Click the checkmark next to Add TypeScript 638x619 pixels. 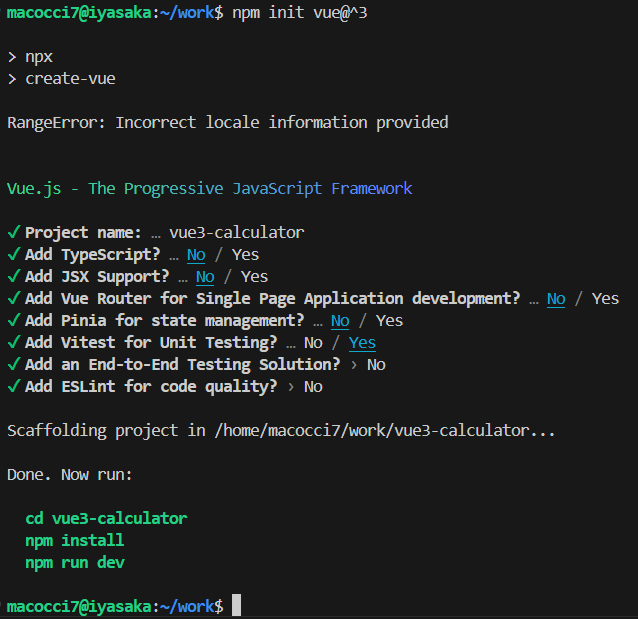(x=13, y=255)
